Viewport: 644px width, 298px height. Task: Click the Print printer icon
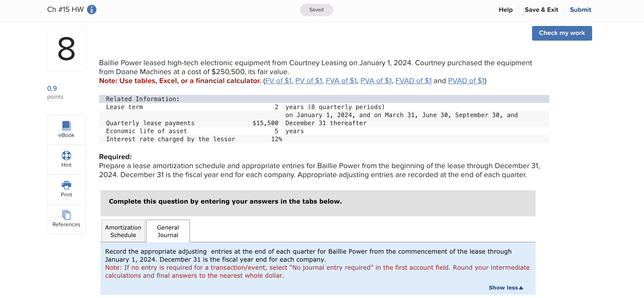[66, 185]
